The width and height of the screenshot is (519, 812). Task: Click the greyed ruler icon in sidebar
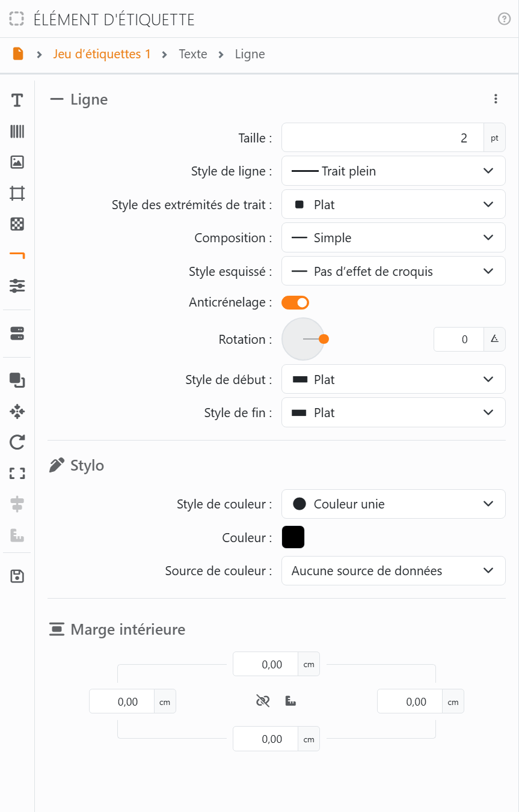[x=17, y=536]
